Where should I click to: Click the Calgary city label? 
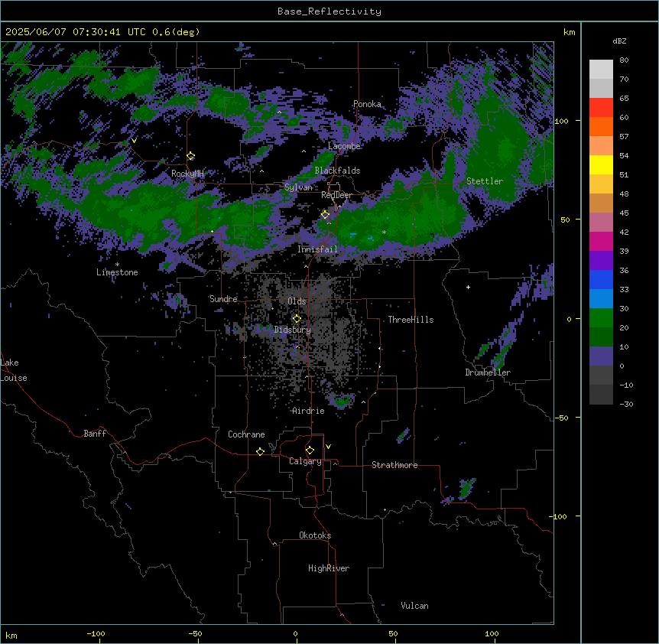point(306,461)
